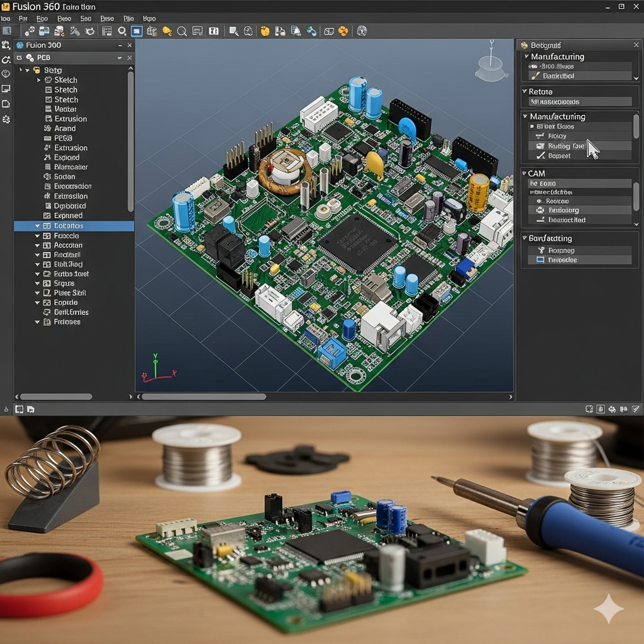Open the Sao menu

86,18
